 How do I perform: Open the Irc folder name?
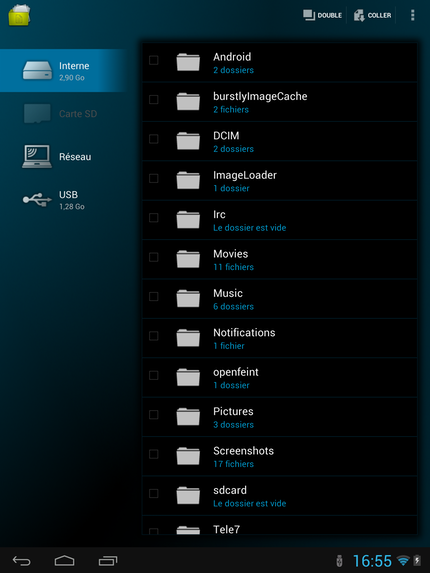click(x=219, y=215)
